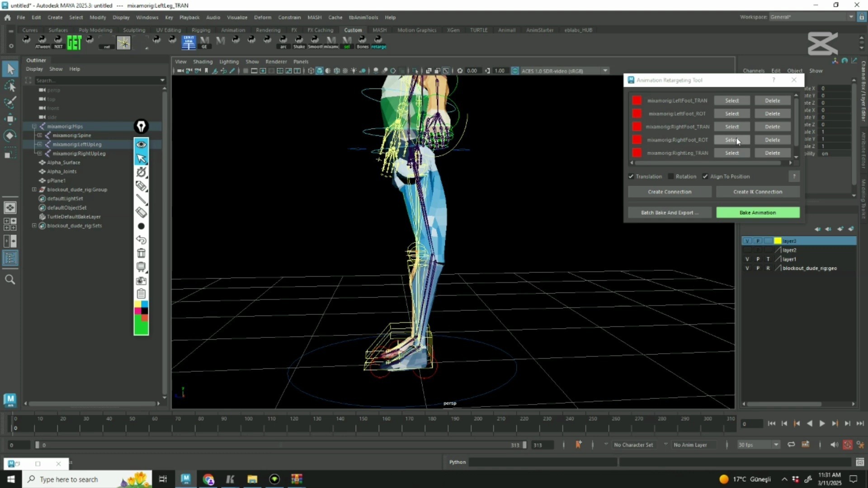Click the undo arrow icon in floating toolbar

coord(141,240)
